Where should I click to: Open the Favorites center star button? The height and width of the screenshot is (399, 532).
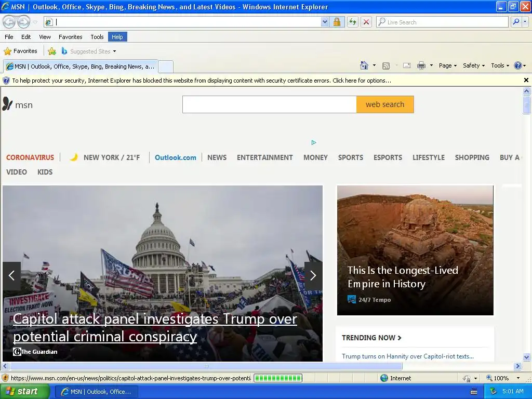click(x=20, y=51)
